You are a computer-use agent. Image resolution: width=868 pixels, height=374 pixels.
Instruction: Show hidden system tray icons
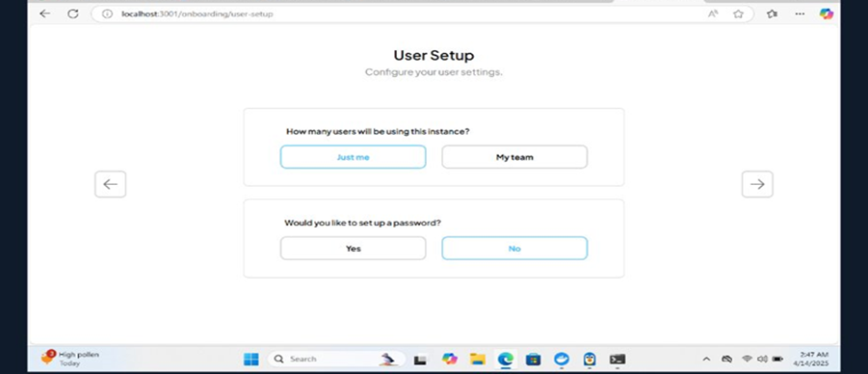pyautogui.click(x=706, y=359)
